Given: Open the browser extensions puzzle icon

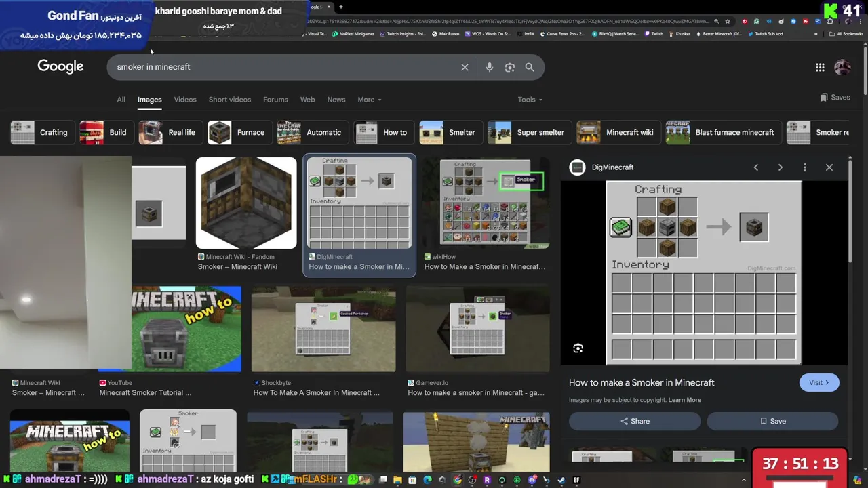Looking at the screenshot, I should pos(830,21).
